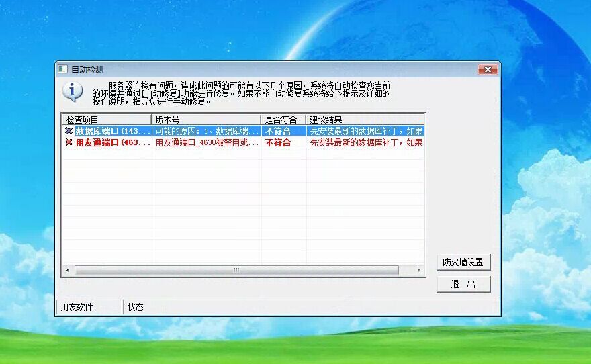Click the X icon beside 数据库端口
Viewport: 591px width, 364px height.
69,131
